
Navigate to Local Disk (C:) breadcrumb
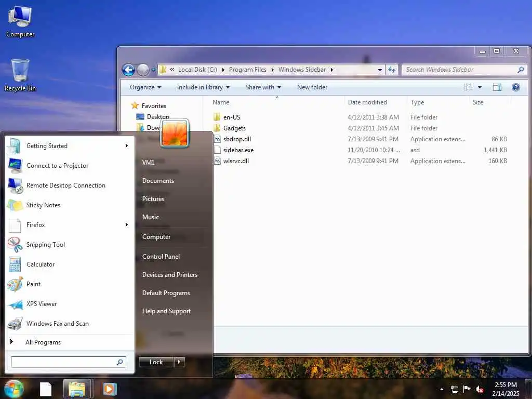(x=197, y=70)
